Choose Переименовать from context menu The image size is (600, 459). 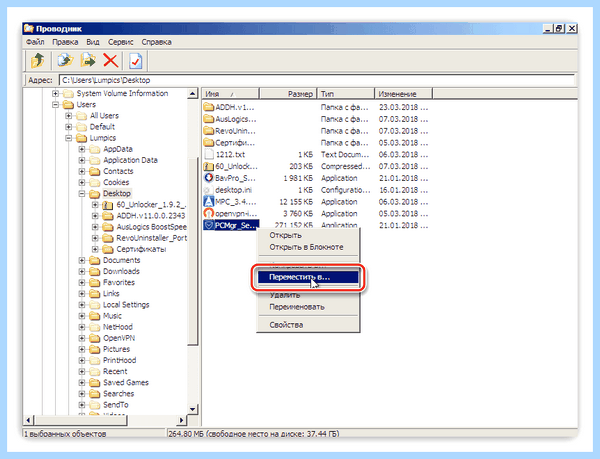point(308,307)
